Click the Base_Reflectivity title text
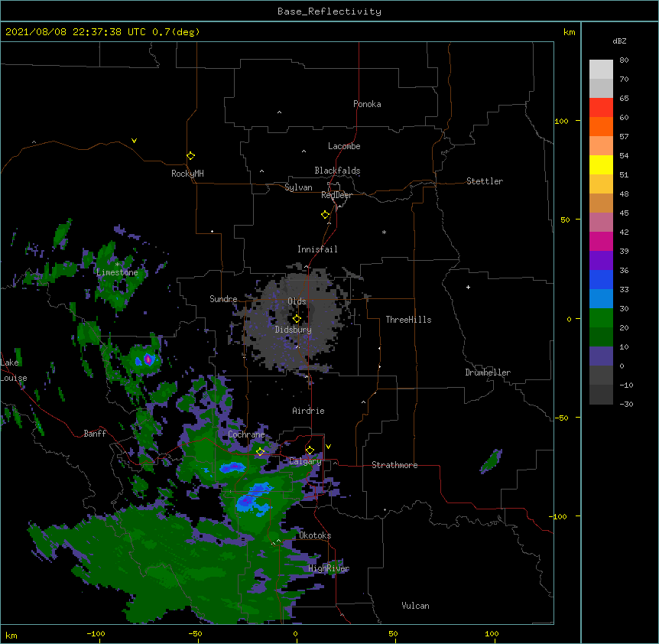 point(329,11)
